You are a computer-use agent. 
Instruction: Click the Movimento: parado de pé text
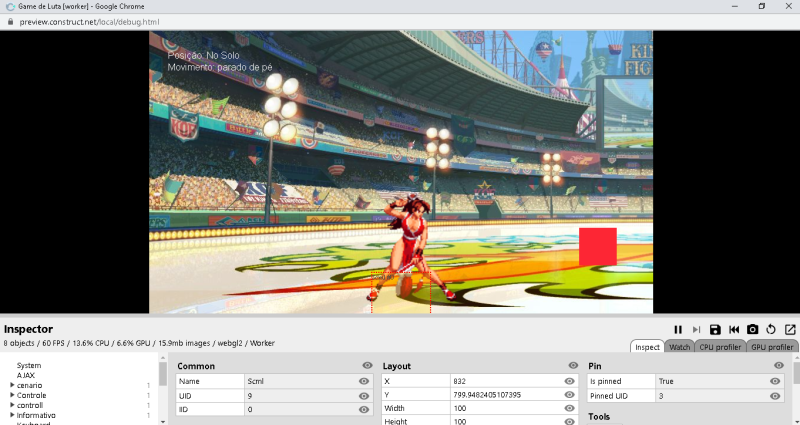(220, 67)
